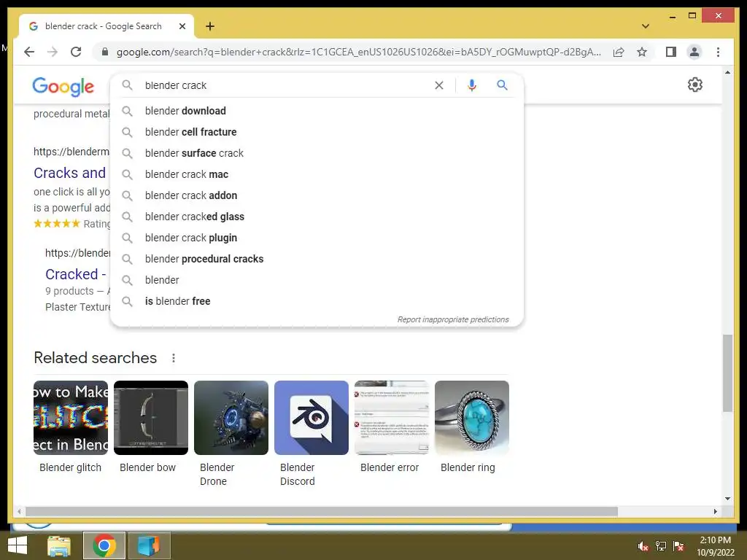
Task: Click the forward navigation arrow
Action: 53,52
